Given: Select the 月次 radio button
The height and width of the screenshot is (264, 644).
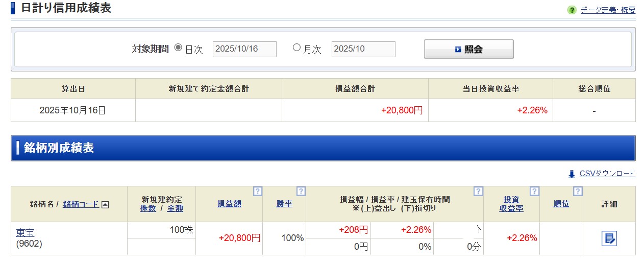Looking at the screenshot, I should [296, 47].
